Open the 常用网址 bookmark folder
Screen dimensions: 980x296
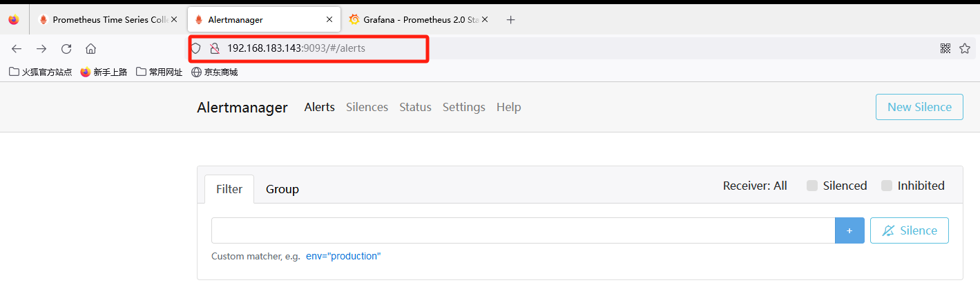coord(160,72)
